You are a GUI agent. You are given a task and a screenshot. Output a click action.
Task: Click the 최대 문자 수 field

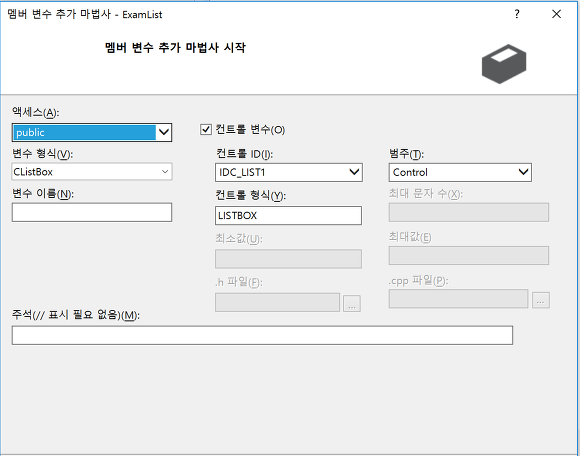point(469,212)
